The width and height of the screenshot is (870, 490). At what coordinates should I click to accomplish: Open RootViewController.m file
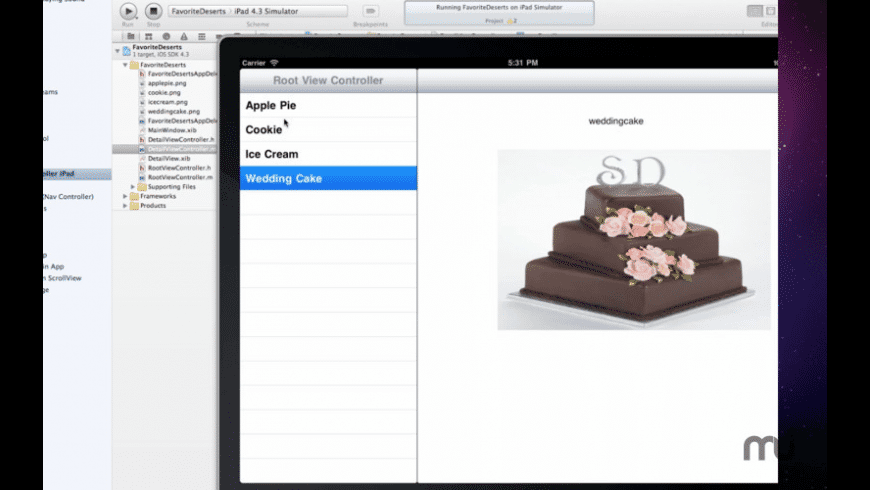pos(180,178)
